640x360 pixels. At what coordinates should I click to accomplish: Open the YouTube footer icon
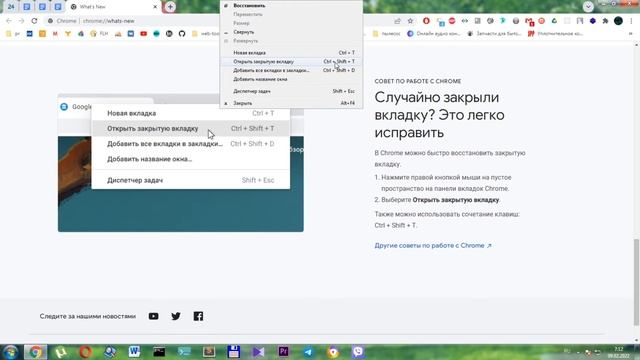[153, 316]
